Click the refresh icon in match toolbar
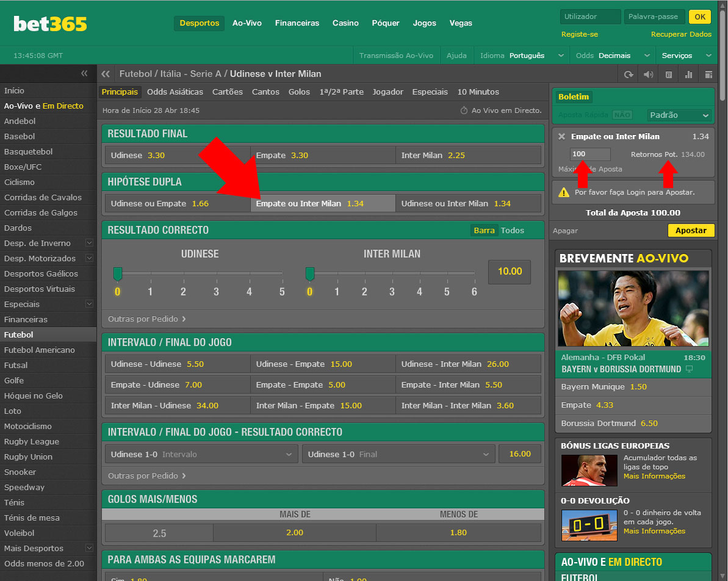 [x=629, y=74]
